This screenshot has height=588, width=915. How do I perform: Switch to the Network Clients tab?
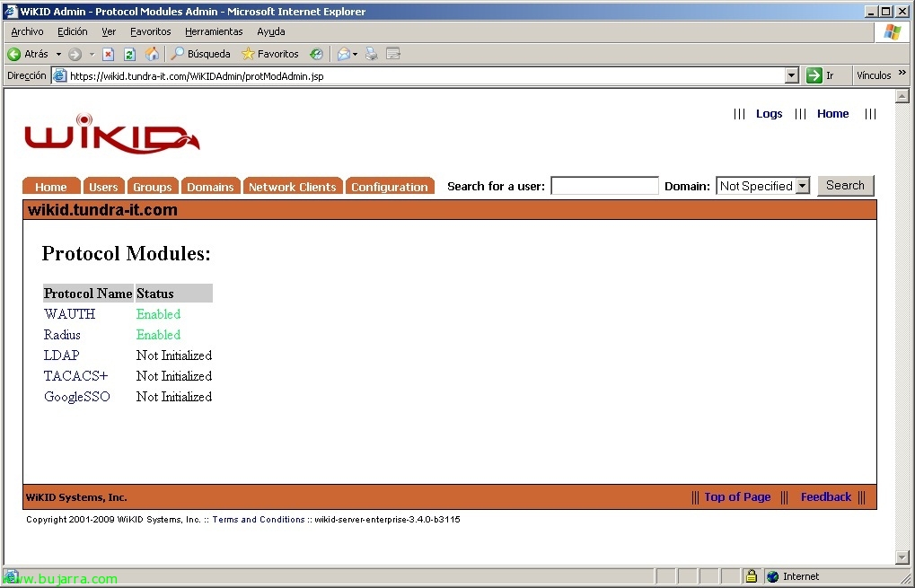[293, 186]
